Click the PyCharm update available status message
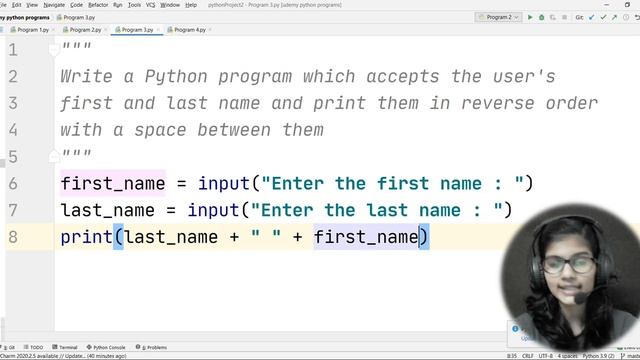The height and width of the screenshot is (360, 640). 63,356
